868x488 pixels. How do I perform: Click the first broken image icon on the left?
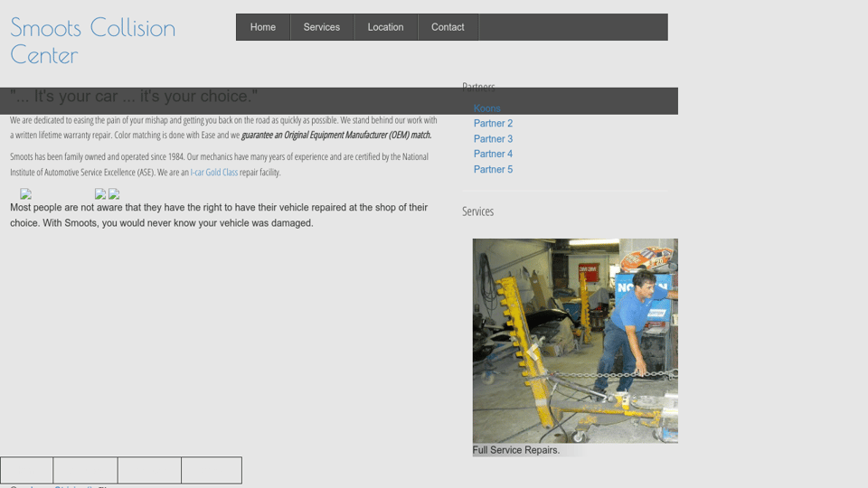point(26,194)
